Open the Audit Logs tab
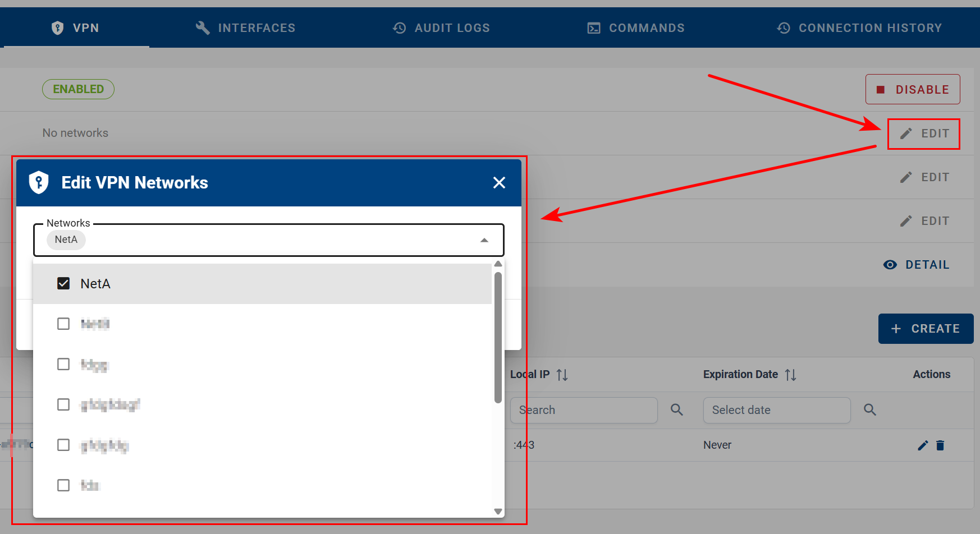 click(441, 28)
